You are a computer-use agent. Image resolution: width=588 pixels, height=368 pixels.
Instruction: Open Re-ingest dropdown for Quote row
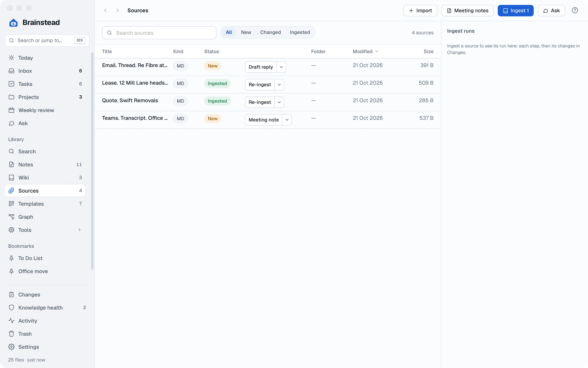click(280, 102)
